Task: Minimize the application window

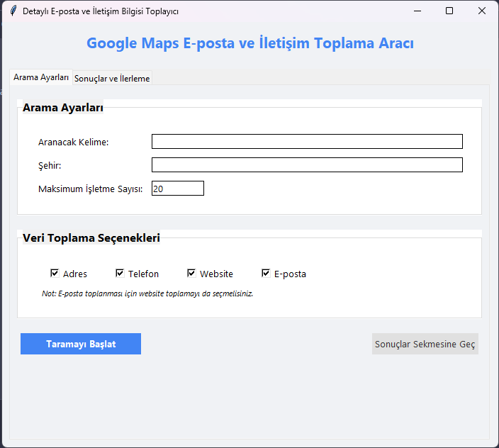Action: (x=417, y=11)
